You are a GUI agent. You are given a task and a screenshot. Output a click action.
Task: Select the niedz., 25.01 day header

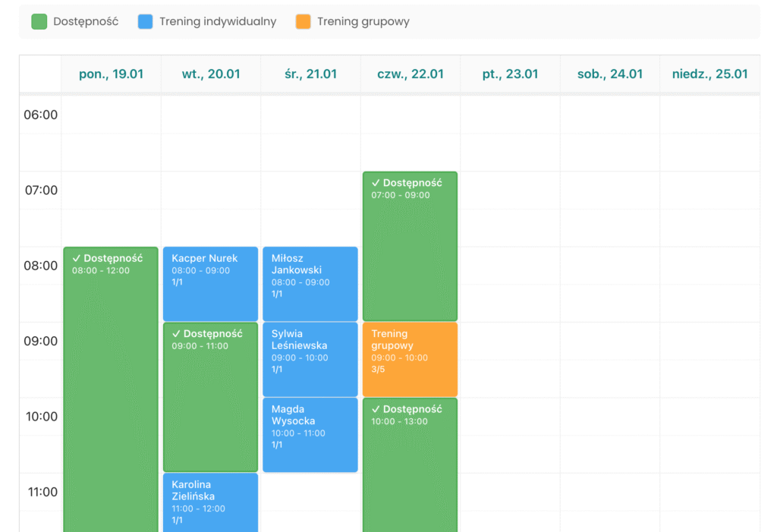710,74
